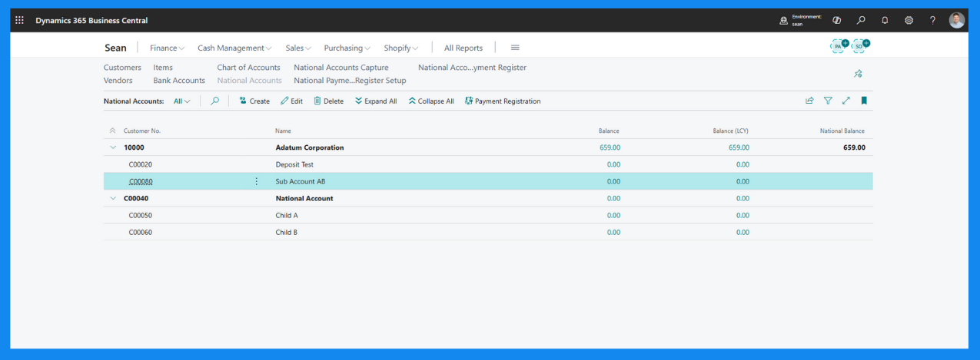Click the Payment Registration button
980x360 pixels.
pos(503,101)
